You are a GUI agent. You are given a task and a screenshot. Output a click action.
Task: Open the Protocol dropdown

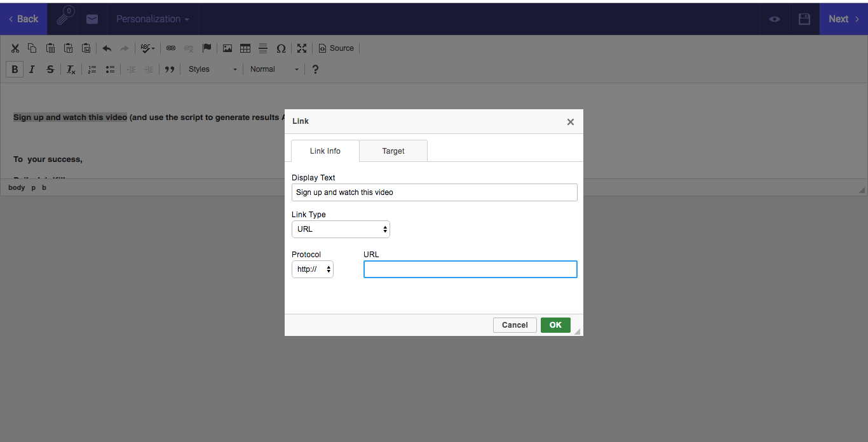(313, 269)
